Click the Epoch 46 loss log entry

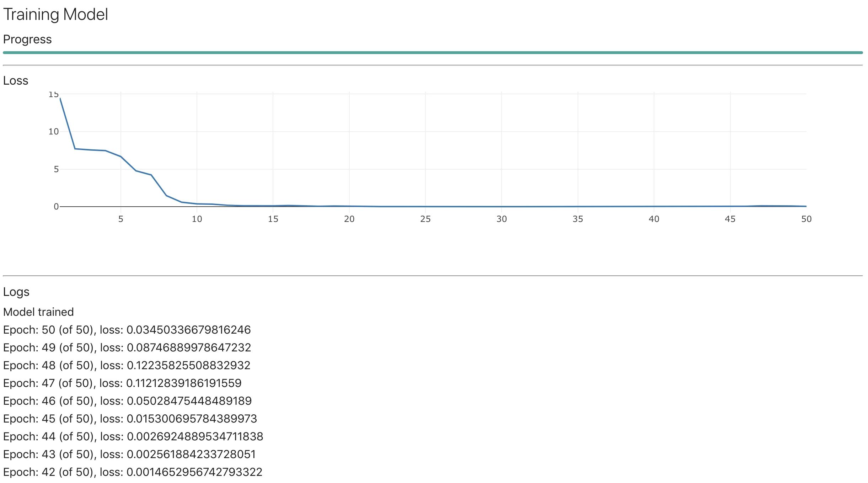[127, 401]
